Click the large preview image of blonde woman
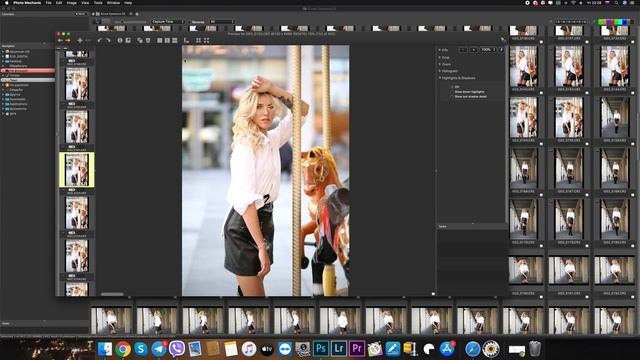Image resolution: width=640 pixels, height=360 pixels. click(265, 170)
